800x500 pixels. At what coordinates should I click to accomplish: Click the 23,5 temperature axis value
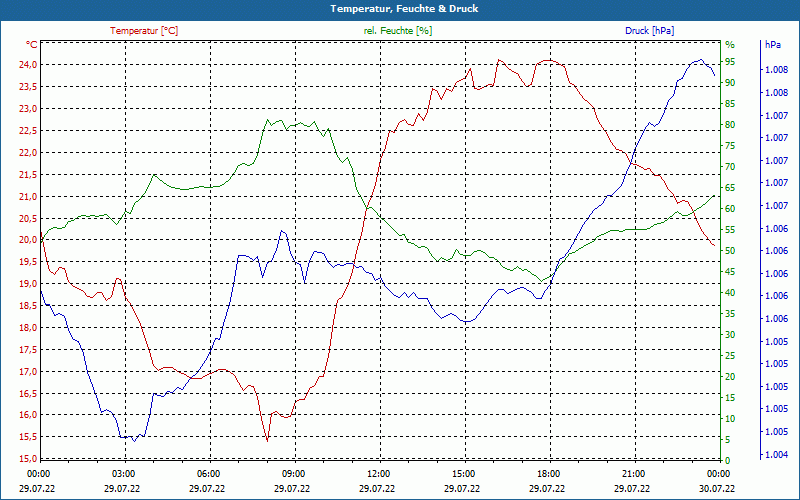[x=29, y=87]
